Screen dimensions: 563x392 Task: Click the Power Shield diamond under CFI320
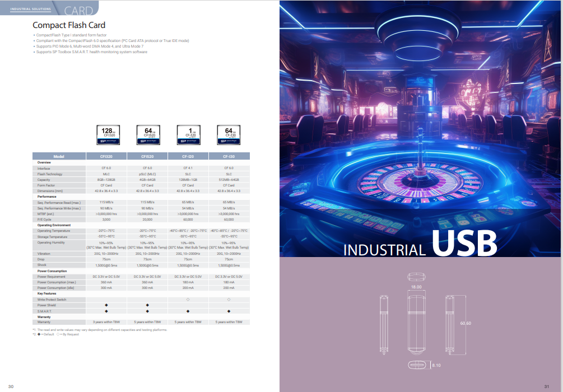[x=106, y=305]
